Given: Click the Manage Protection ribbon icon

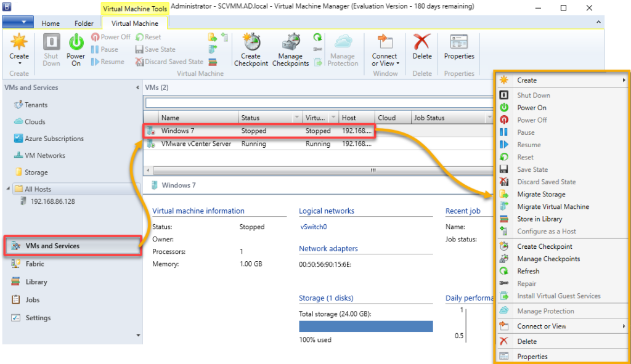Looking at the screenshot, I should click(x=343, y=49).
